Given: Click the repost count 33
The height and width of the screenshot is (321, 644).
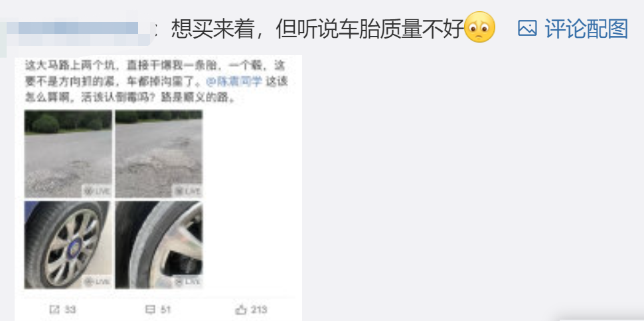Looking at the screenshot, I should pos(70,310).
